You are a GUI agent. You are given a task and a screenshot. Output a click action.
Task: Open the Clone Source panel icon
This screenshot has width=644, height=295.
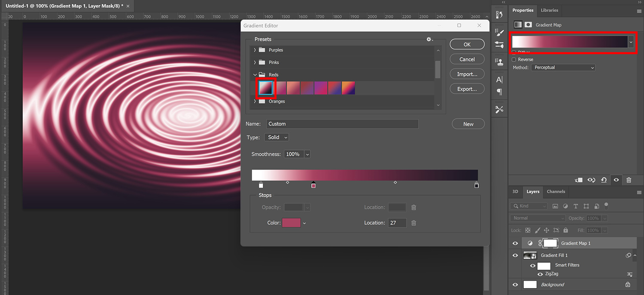click(x=499, y=61)
